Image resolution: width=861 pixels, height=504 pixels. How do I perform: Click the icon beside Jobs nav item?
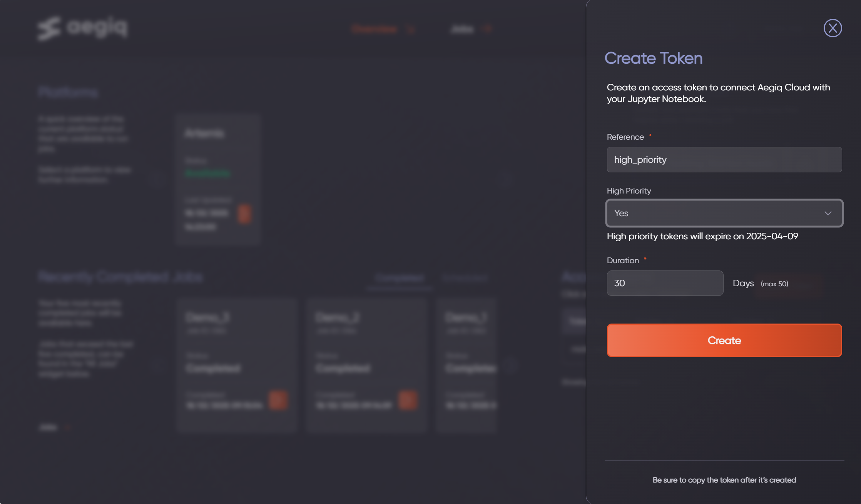click(x=488, y=29)
